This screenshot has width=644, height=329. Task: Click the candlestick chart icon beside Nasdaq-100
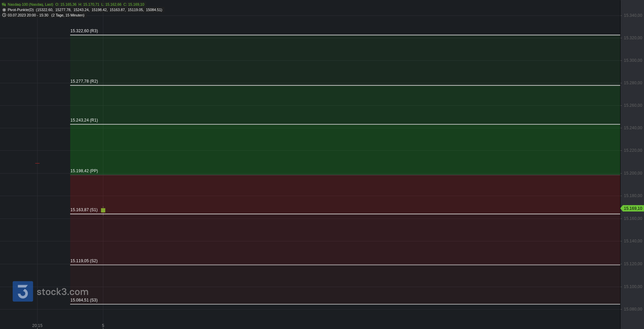(4, 4)
